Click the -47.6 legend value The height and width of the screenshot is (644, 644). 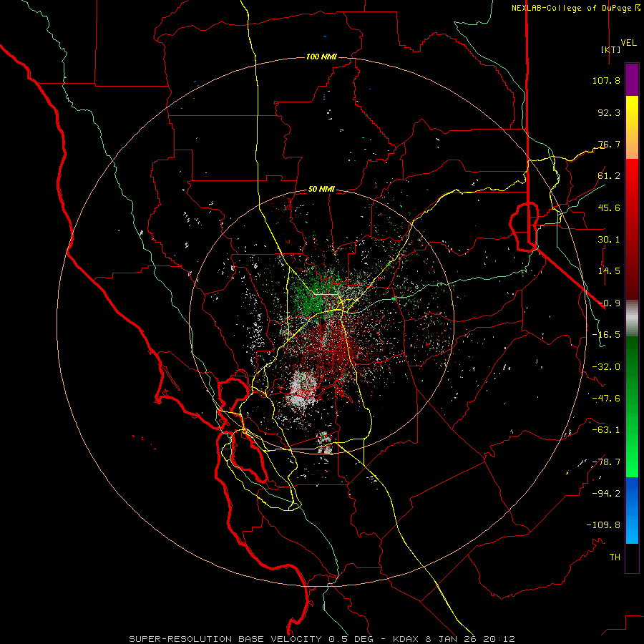606,399
